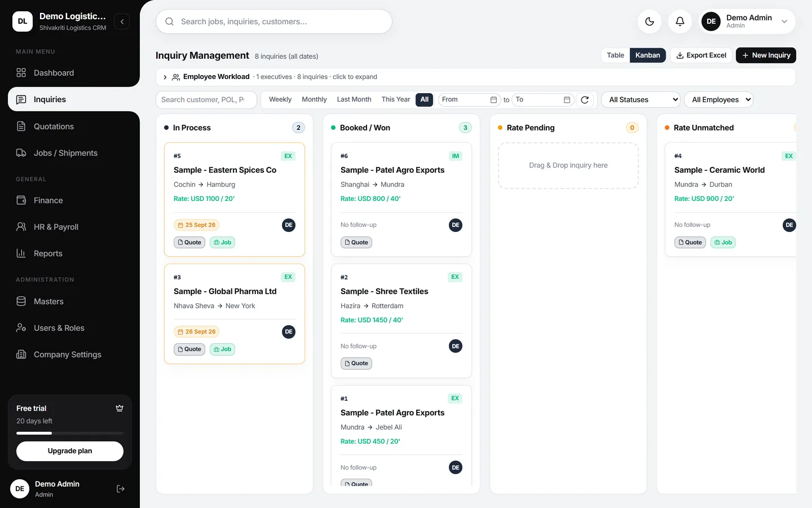
Task: Open the Dashboard menu item
Action: tap(70, 73)
